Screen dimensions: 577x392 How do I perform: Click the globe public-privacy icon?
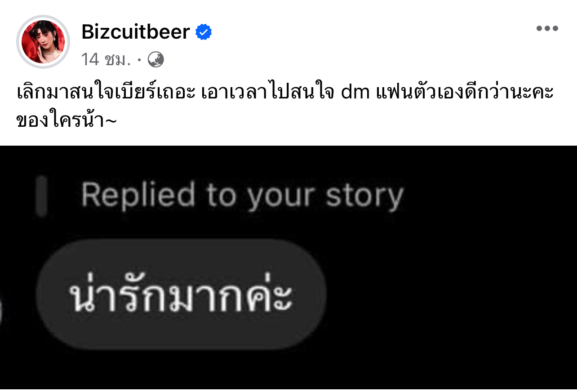click(x=156, y=59)
